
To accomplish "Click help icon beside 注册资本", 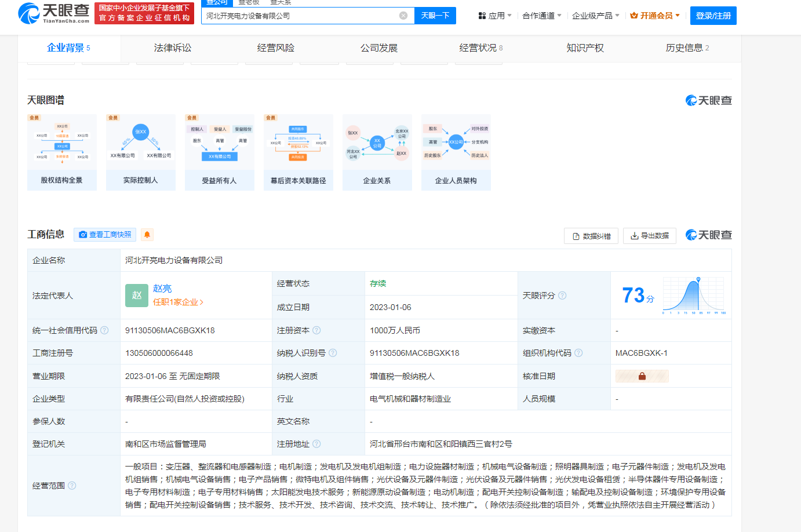I will coord(316,330).
